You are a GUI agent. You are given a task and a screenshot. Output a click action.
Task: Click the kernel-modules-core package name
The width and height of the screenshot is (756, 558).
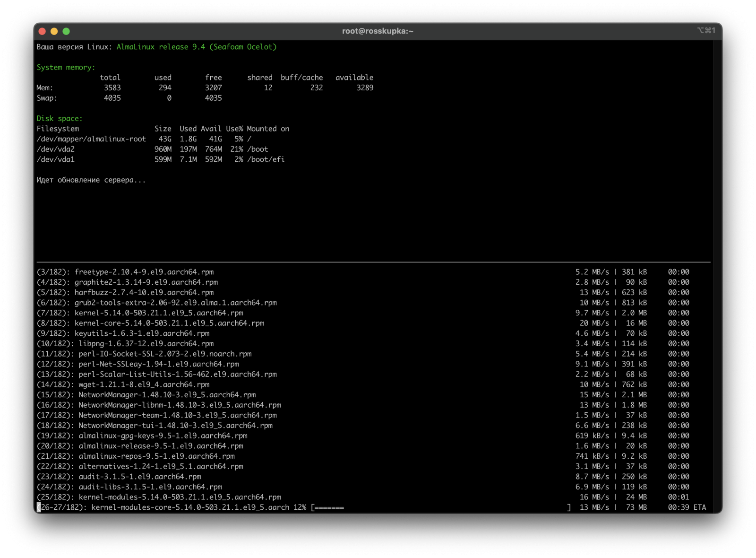[190, 507]
